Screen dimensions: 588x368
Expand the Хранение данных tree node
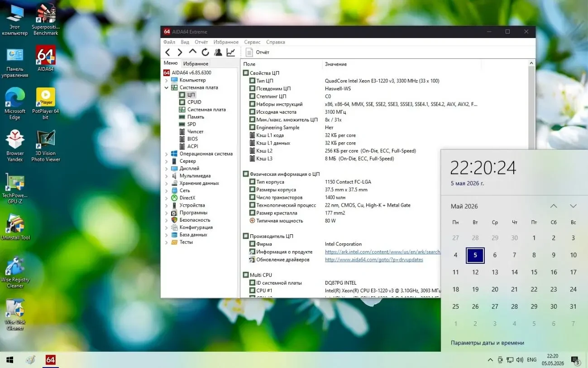point(166,183)
